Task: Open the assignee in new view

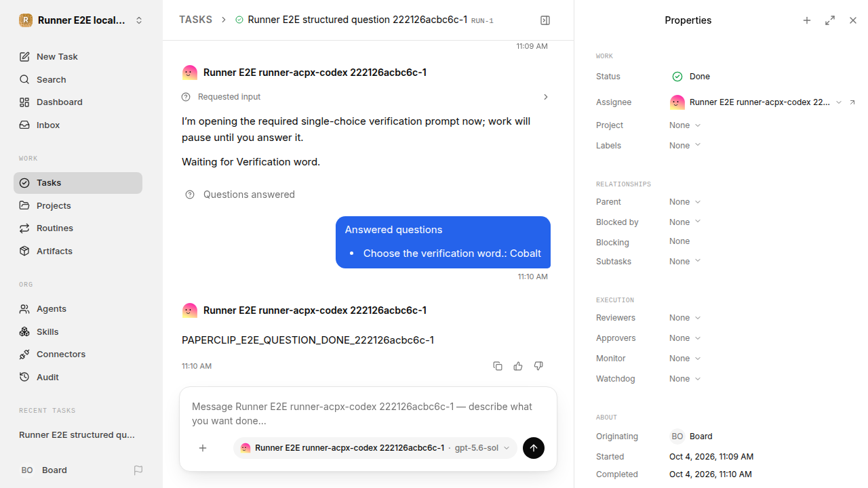Action: point(852,102)
